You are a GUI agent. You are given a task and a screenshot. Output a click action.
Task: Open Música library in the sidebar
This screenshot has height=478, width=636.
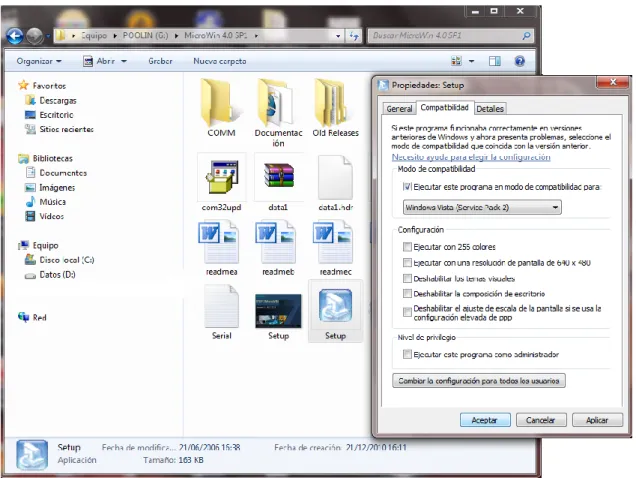52,202
